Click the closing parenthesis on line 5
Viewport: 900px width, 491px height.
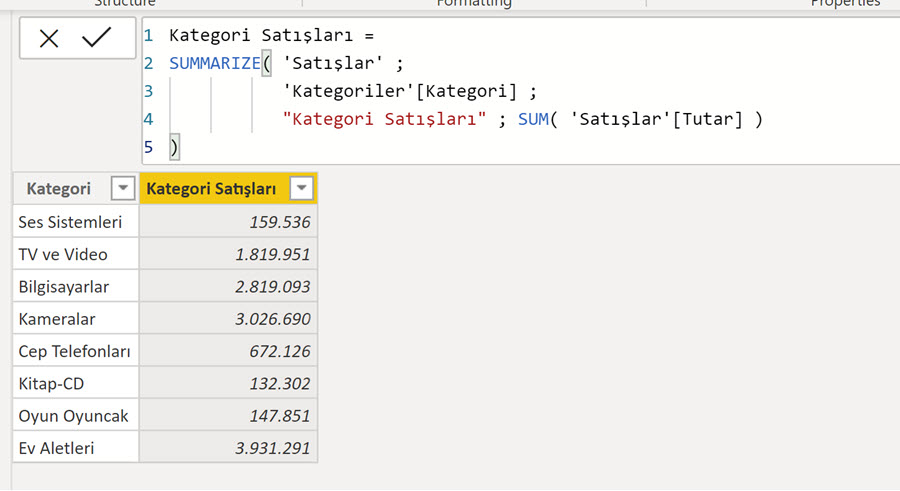[174, 148]
